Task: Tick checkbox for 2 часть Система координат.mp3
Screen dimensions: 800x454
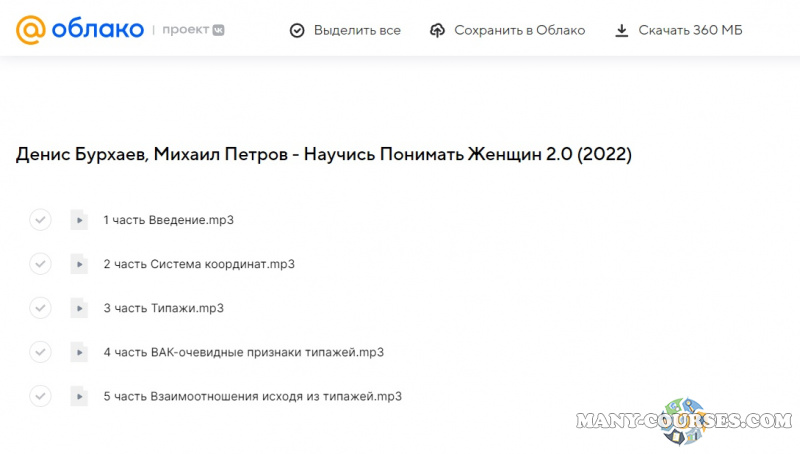Action: point(40,264)
